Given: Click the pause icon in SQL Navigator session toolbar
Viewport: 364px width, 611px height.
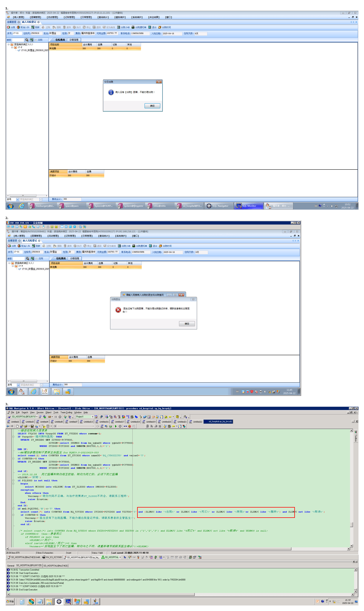Looking at the screenshot, I should (x=56, y=417).
